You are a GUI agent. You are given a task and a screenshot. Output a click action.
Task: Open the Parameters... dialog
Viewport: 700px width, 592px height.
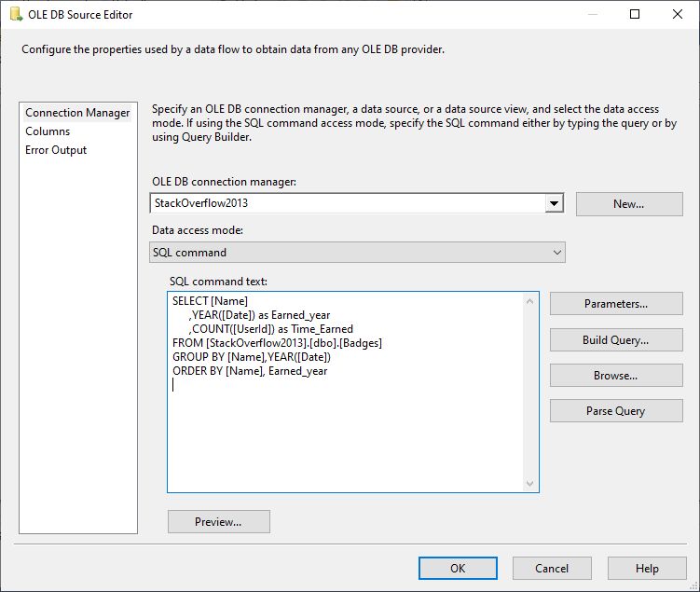[x=615, y=303]
